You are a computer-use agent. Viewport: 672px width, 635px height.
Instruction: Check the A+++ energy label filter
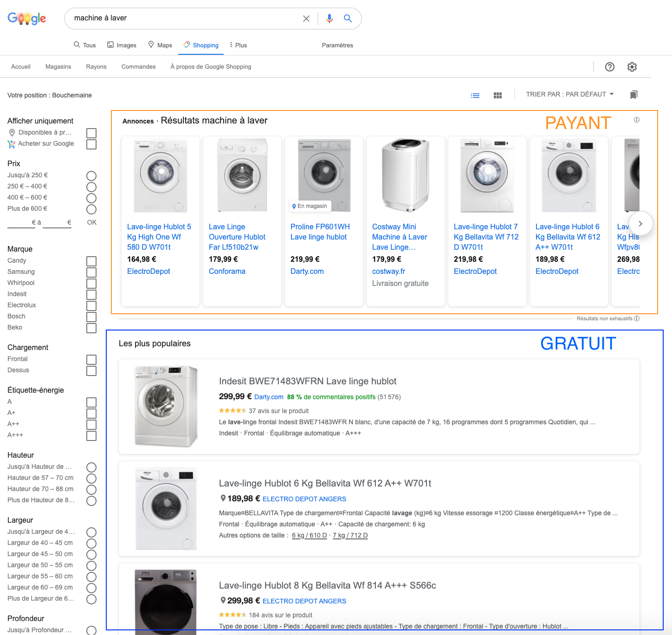91,436
